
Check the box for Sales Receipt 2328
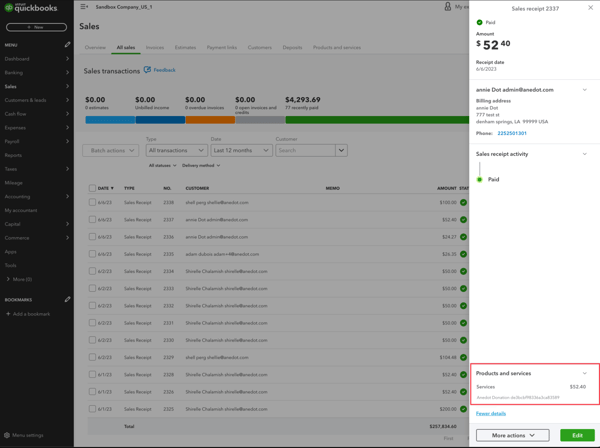(x=92, y=374)
